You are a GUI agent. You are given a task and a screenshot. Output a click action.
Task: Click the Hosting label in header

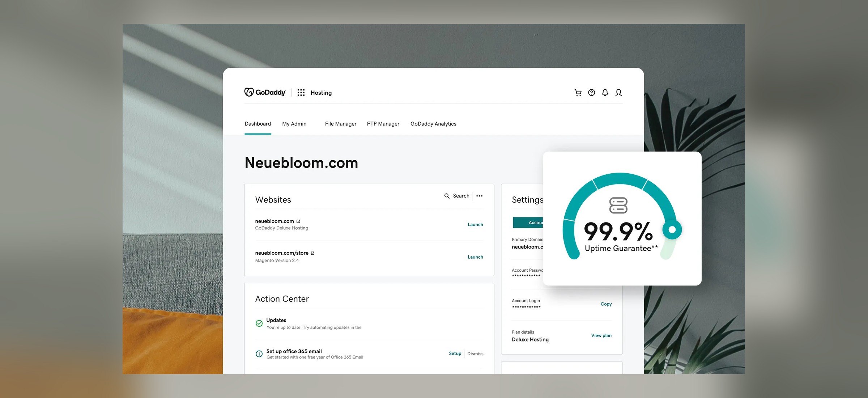pos(321,93)
